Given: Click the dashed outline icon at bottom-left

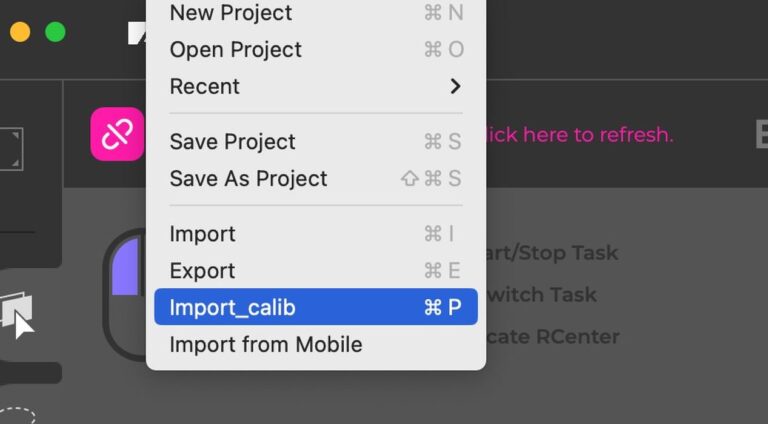Looking at the screenshot, I should click(18, 414).
